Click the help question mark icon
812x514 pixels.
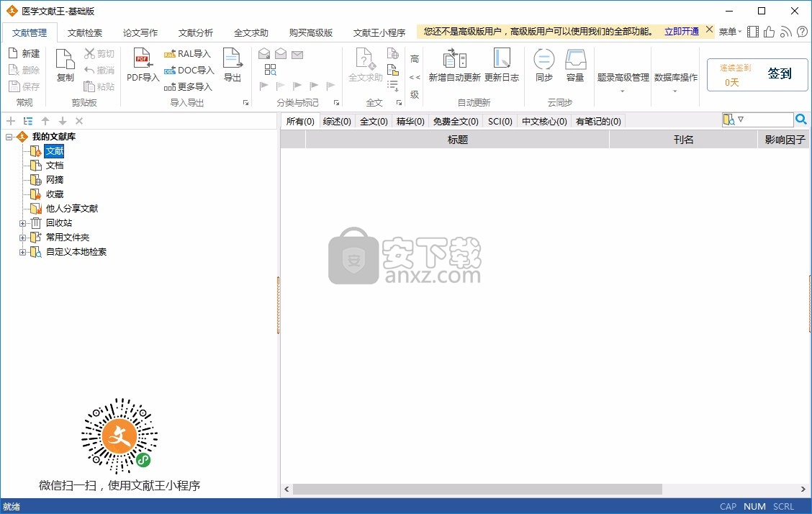(802, 32)
